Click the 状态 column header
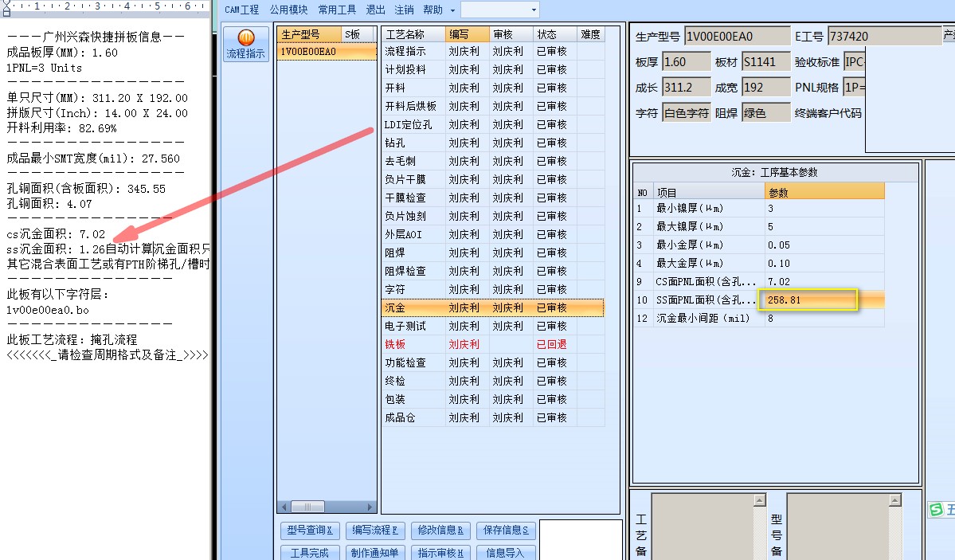Screen dimensions: 955x560 [555, 35]
